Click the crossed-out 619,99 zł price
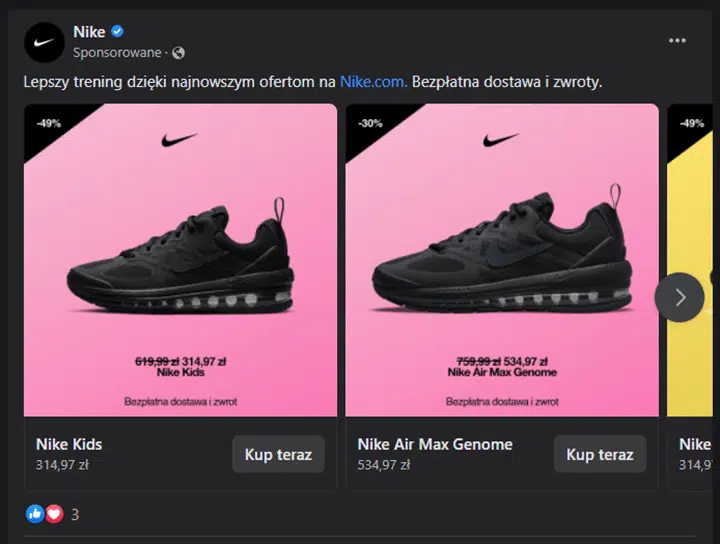 click(157, 362)
